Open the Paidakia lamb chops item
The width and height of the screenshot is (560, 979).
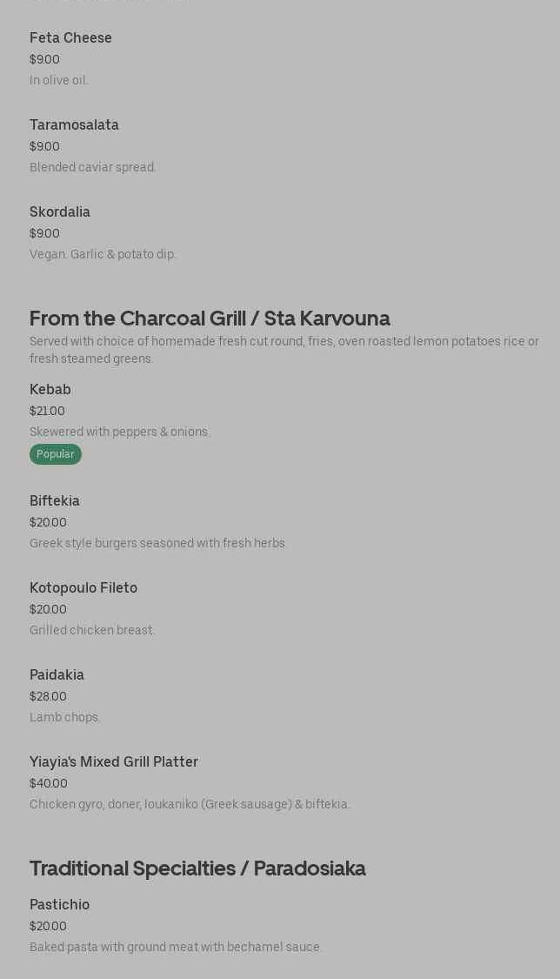pyautogui.click(x=57, y=675)
